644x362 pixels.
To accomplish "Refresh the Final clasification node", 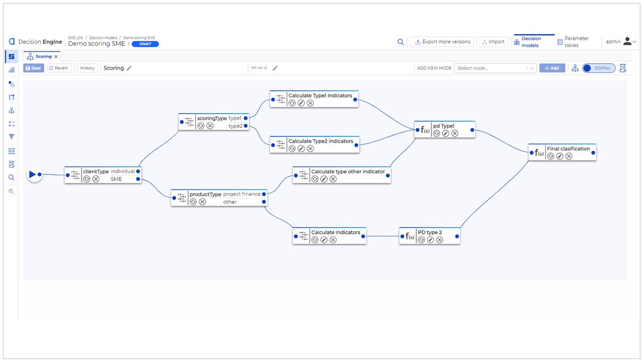I will point(551,156).
